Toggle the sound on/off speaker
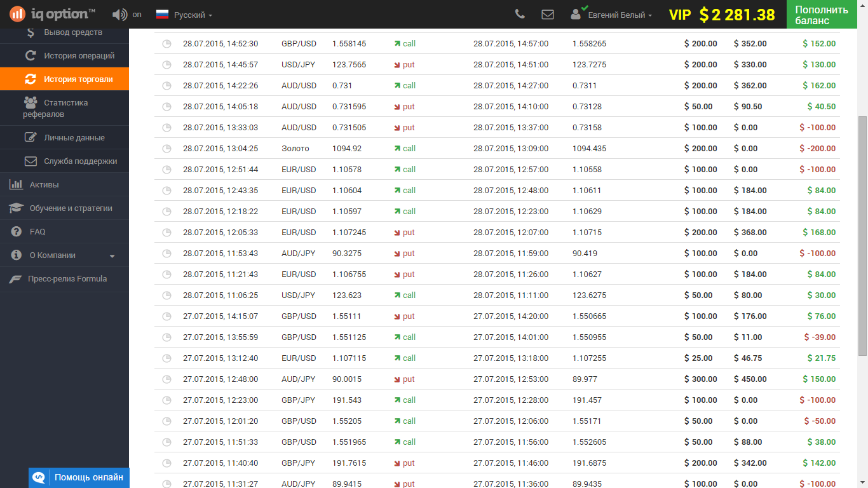 [x=119, y=15]
